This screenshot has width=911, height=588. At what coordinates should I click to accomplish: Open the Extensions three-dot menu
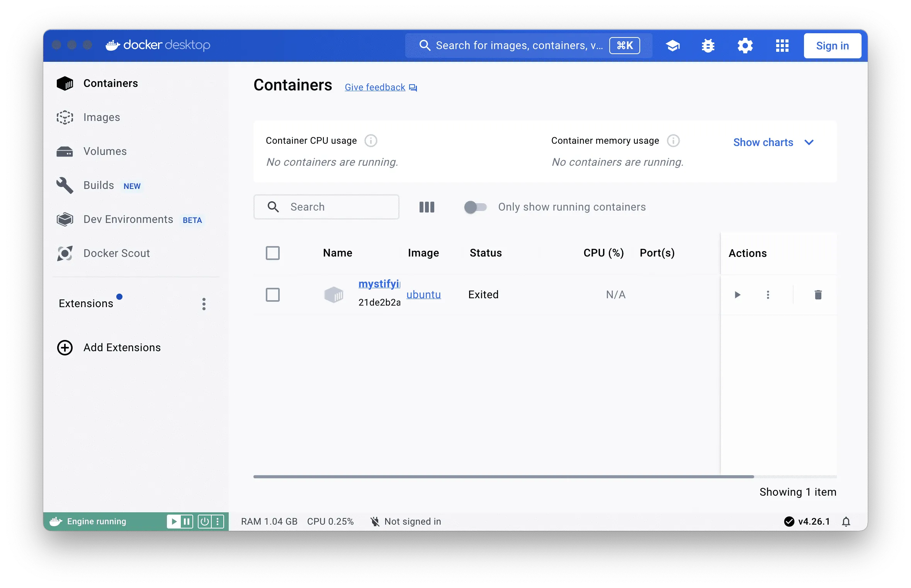pos(204,304)
